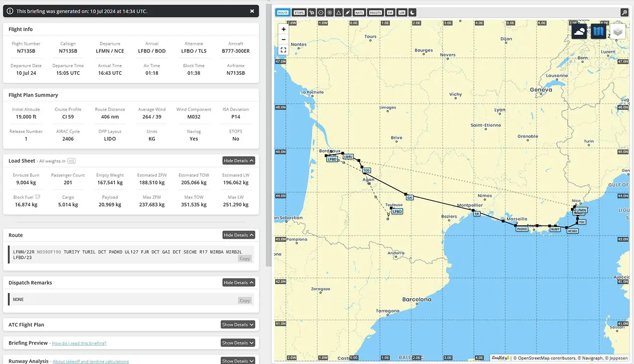Click the Block Fuel value 16,874 kg

[26, 205]
